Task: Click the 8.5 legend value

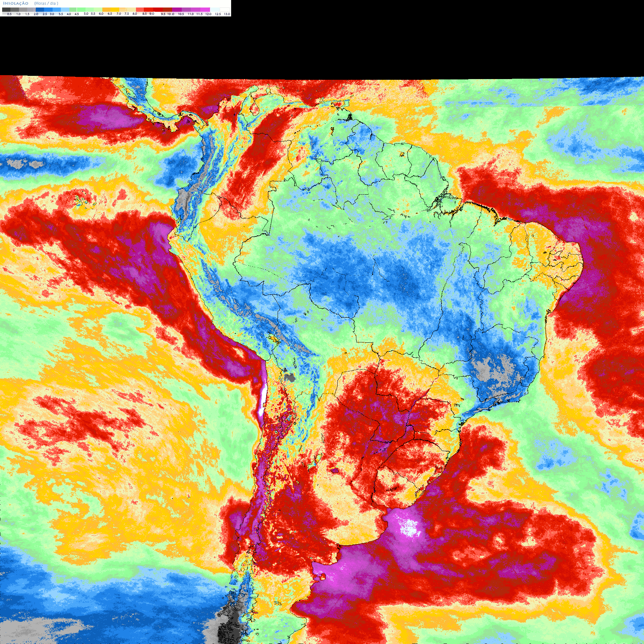Action: [145, 14]
